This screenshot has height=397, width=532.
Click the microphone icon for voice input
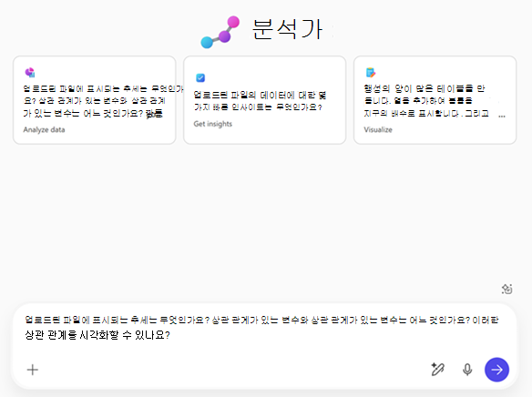point(467,370)
